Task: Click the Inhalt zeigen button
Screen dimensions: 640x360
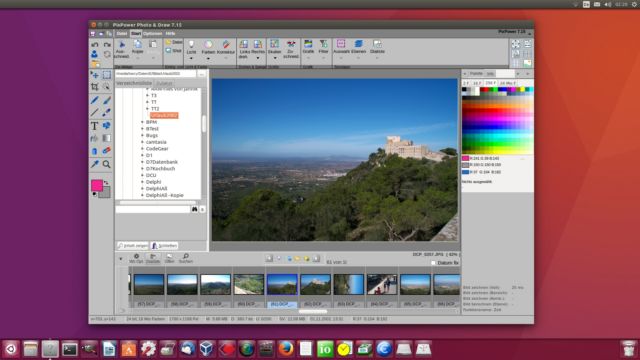Action: [133, 246]
